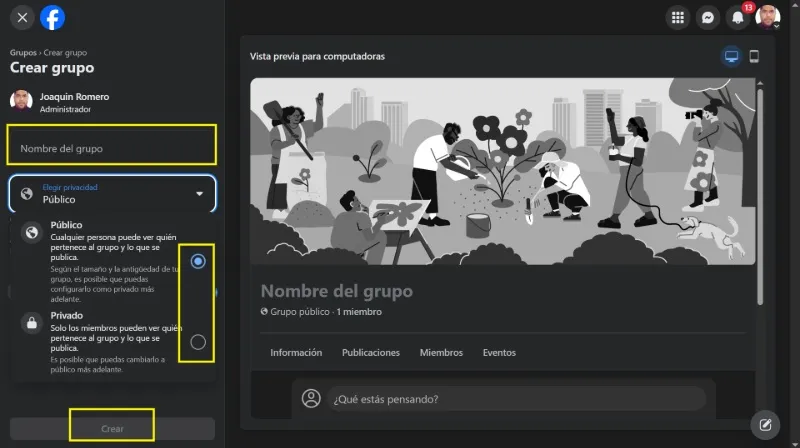Open the notifications bell
800x448 pixels.
pos(738,18)
